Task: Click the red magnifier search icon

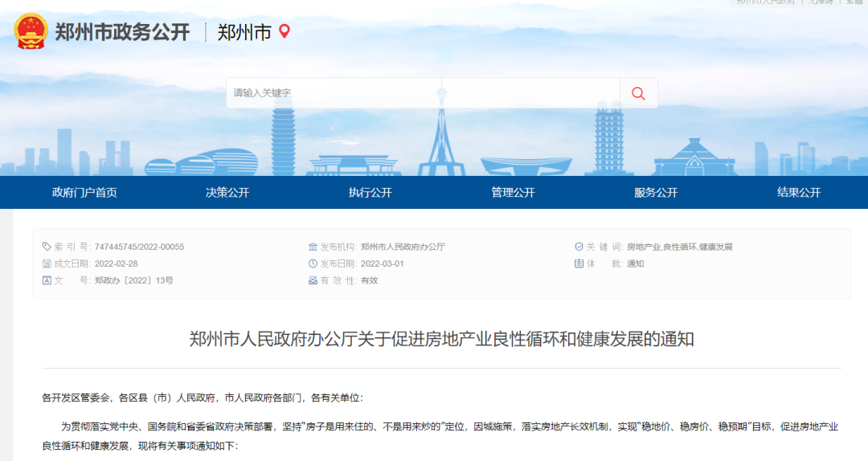Action: point(638,93)
